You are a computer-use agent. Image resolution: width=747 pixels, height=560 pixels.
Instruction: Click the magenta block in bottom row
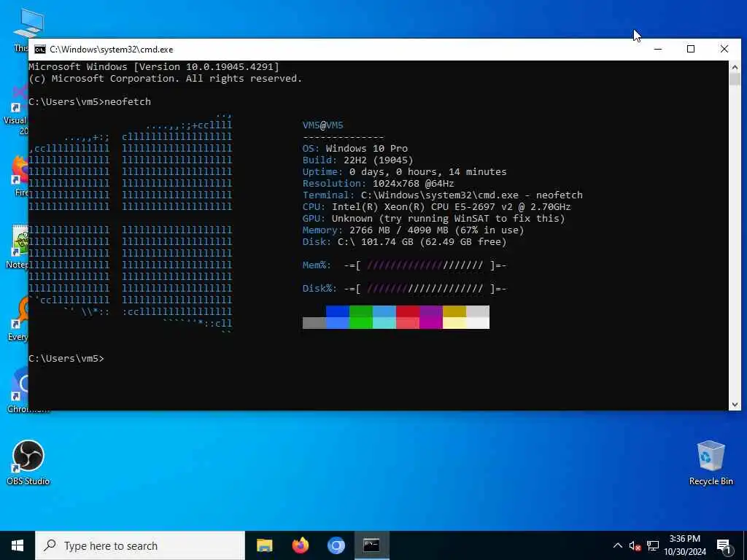click(x=431, y=323)
